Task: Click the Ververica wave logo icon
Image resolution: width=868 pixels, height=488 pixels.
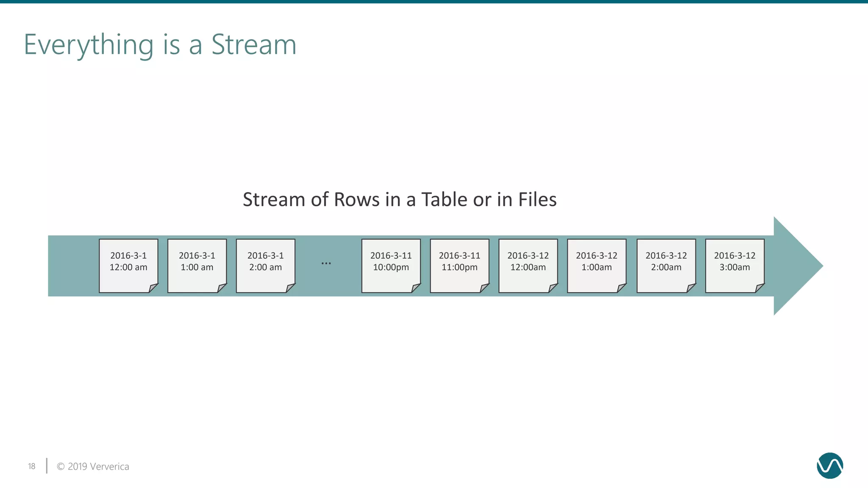Action: pos(829,466)
